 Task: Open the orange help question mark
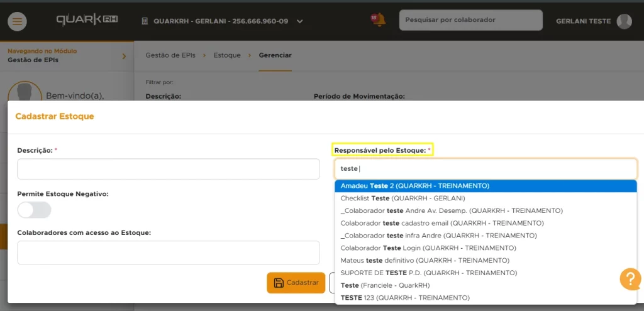[630, 279]
